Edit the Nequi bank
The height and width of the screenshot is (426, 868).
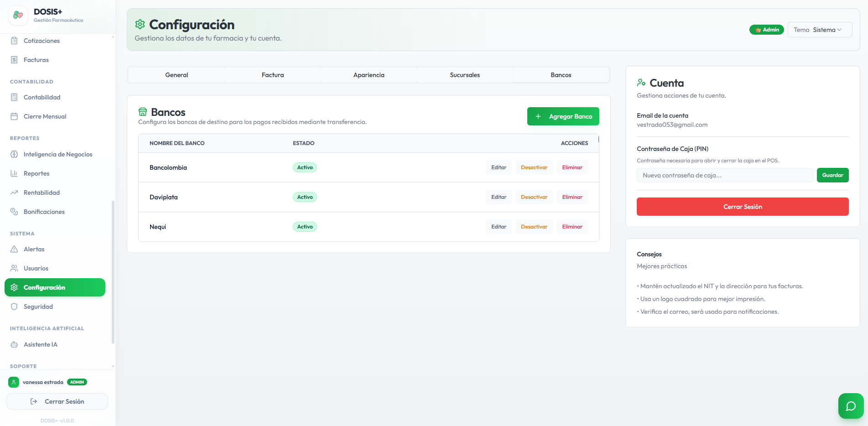499,227
